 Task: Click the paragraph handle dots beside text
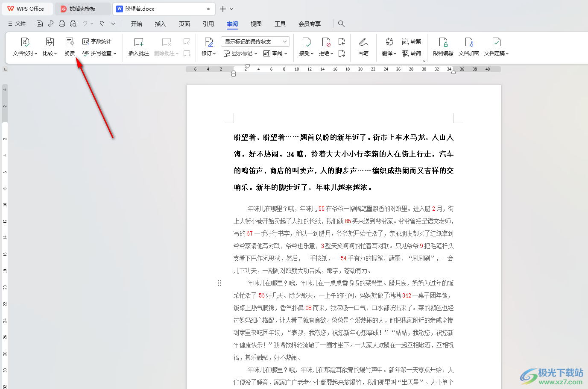point(219,283)
